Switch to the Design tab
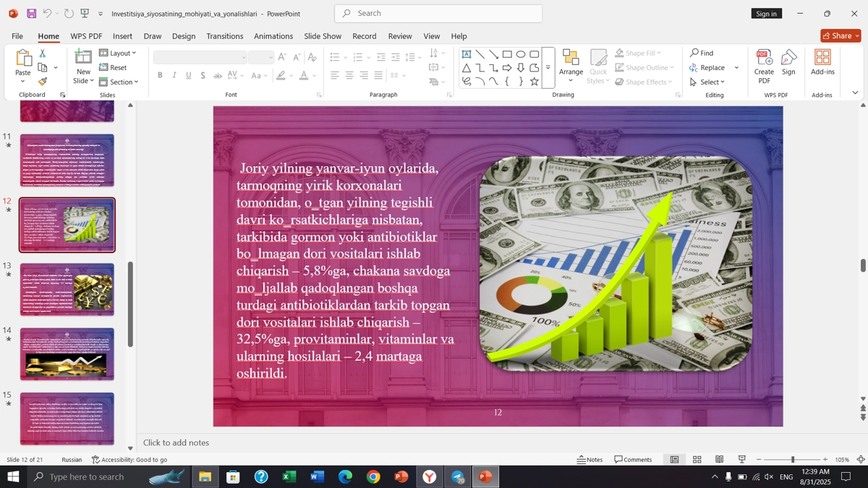868x488 pixels. pos(184,36)
